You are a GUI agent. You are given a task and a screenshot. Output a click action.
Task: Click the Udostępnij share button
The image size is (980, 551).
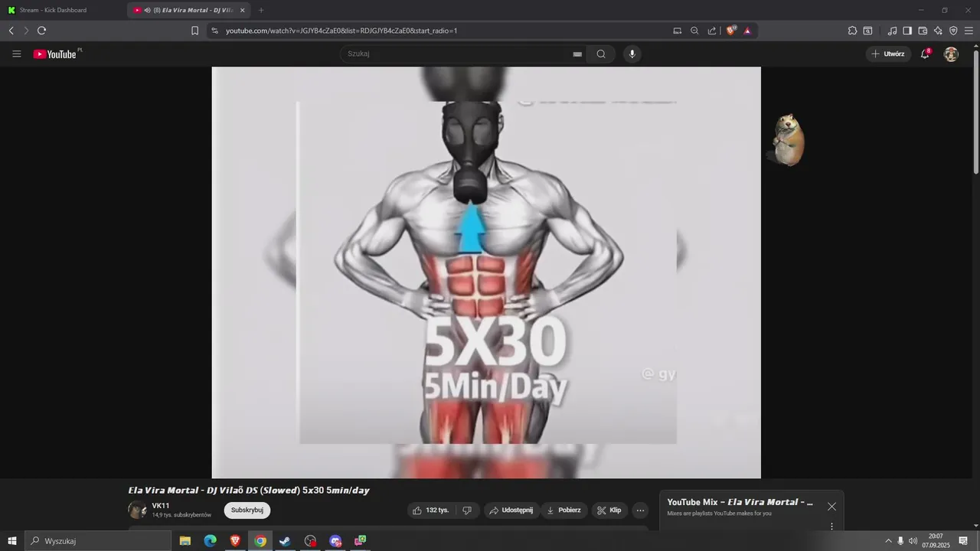511,510
